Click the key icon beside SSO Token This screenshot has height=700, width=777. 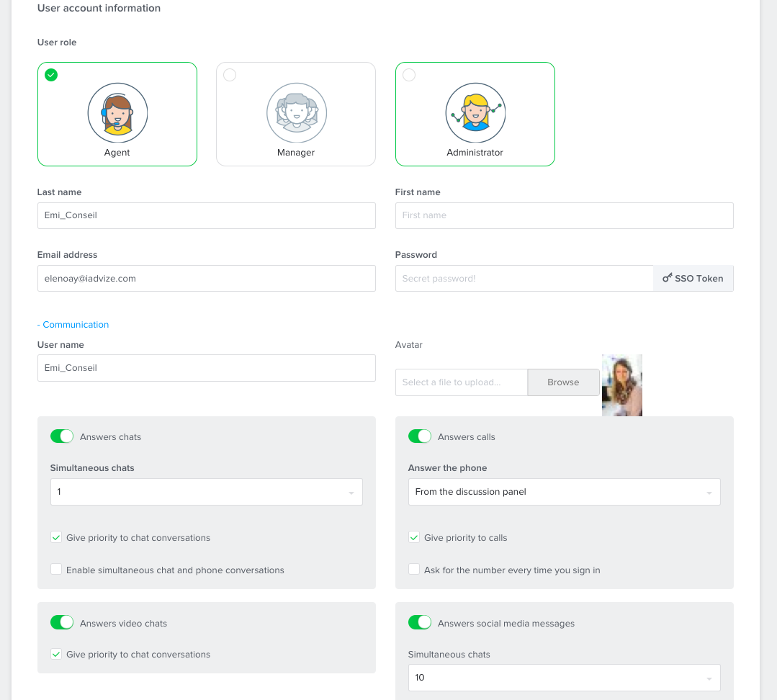[x=668, y=278]
